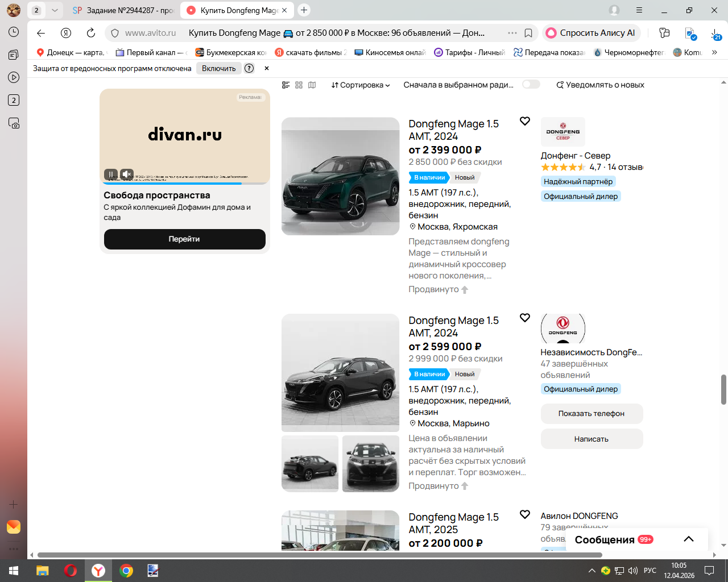
Task: Click the Перейти button in the ad
Action: pyautogui.click(x=184, y=239)
